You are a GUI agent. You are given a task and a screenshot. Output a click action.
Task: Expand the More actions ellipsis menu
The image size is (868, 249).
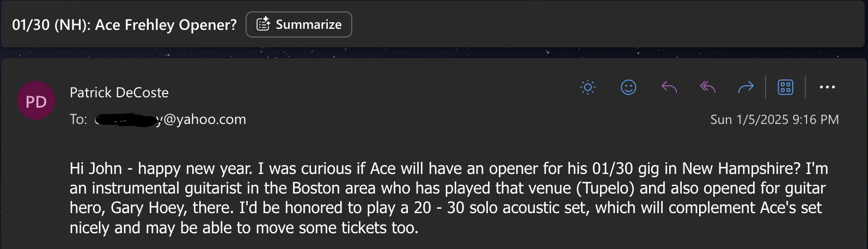[x=827, y=87]
